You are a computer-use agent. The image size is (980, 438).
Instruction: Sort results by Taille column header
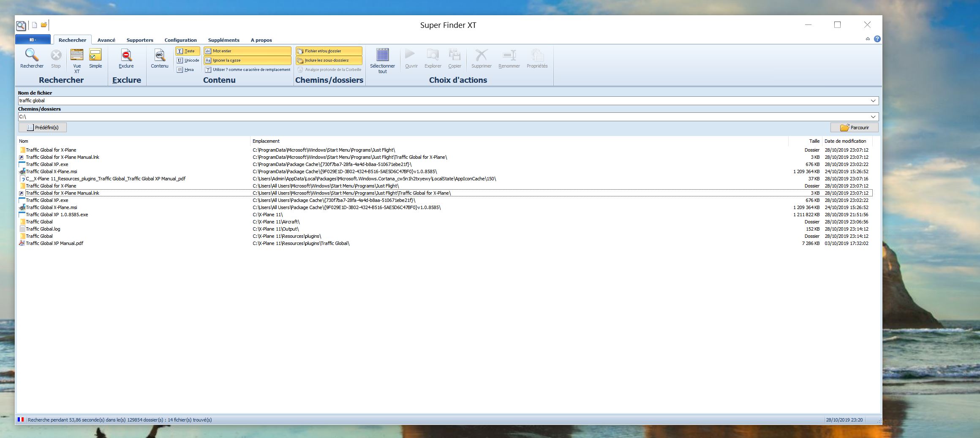(805, 141)
